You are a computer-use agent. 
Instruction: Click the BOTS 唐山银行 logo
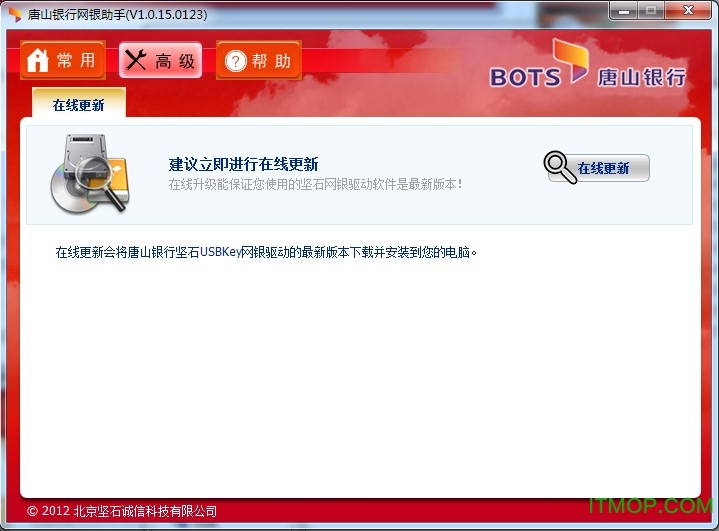point(588,65)
